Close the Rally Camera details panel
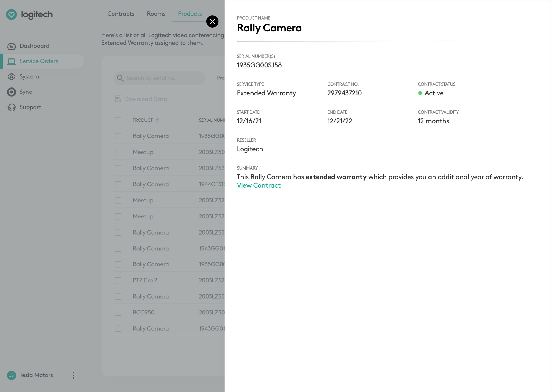 pyautogui.click(x=212, y=22)
